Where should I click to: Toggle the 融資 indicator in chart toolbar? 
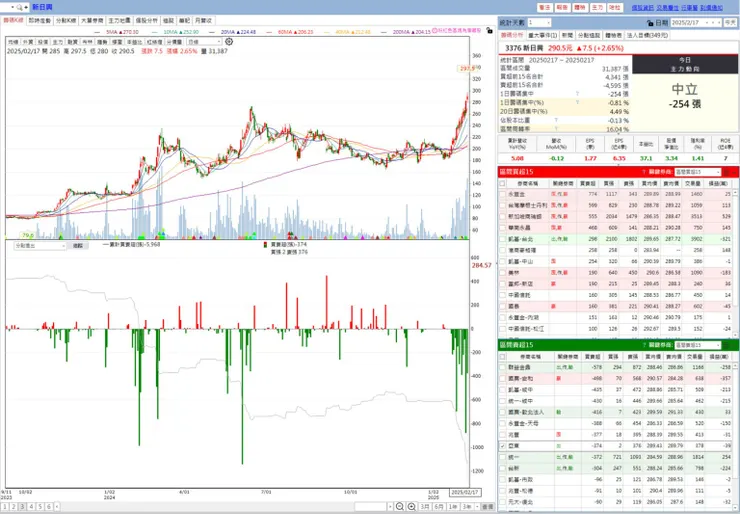coord(72,42)
